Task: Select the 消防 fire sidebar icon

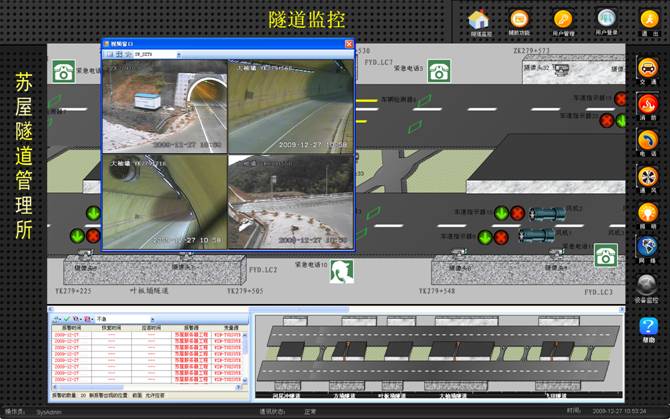Action: 648,105
